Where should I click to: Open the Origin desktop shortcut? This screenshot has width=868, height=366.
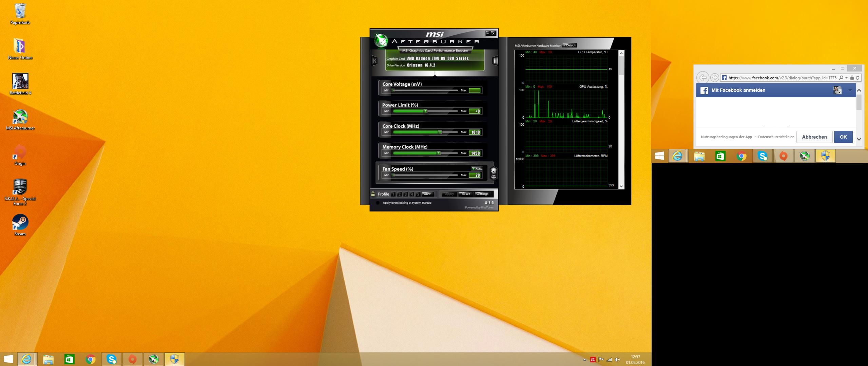coord(20,152)
